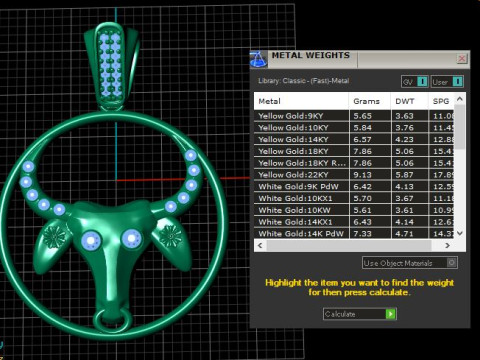Click the 4.23 DWT value
Viewport: 480px width, 360px height.
[x=404, y=139]
